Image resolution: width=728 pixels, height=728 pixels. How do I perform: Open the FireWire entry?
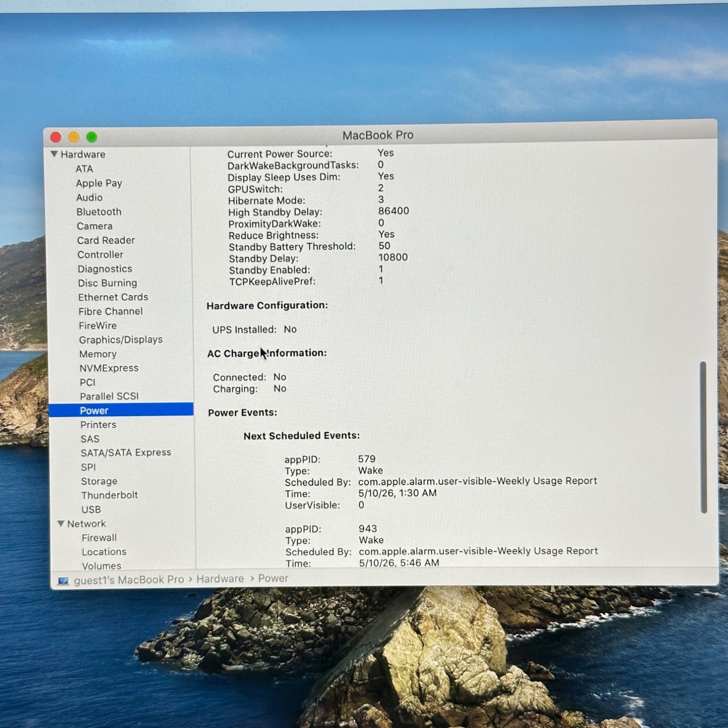point(97,325)
